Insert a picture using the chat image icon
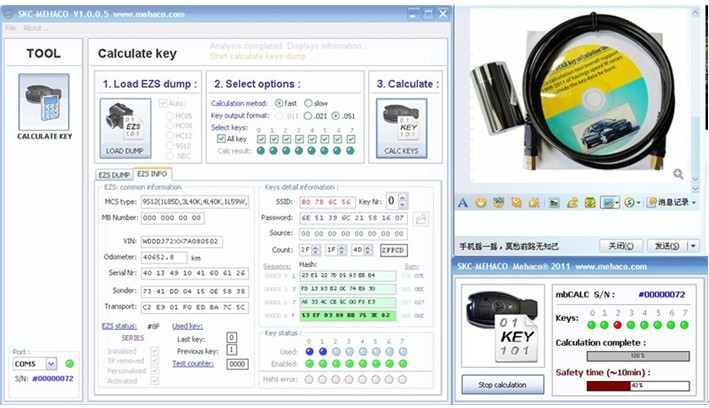This screenshot has height=408, width=709. coord(554,203)
